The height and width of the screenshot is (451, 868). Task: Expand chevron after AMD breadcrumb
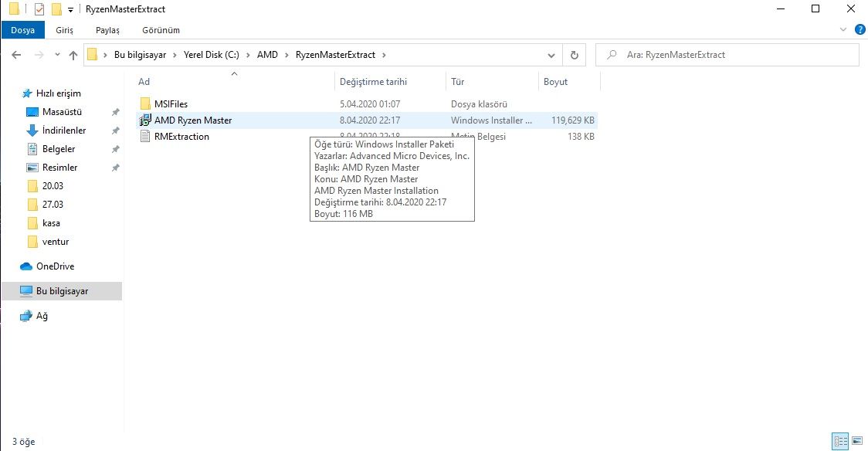click(287, 55)
